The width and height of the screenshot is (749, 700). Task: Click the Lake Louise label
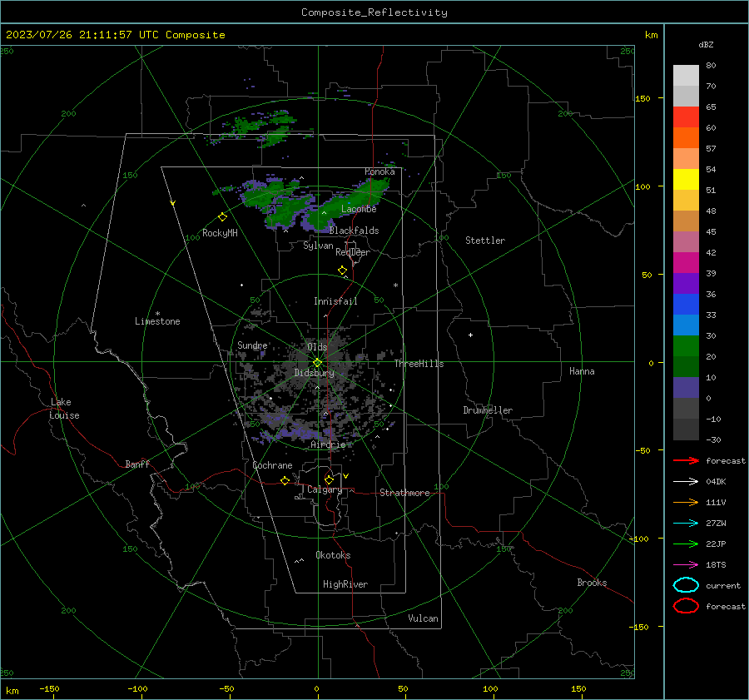64,409
